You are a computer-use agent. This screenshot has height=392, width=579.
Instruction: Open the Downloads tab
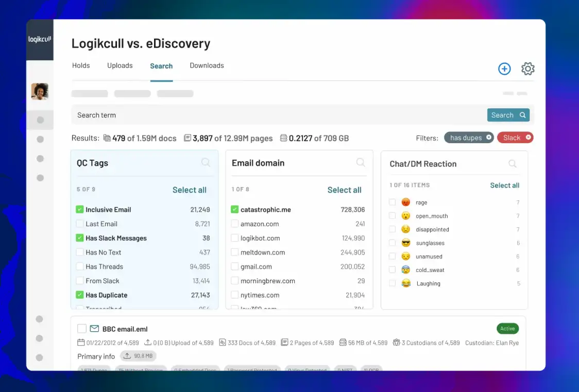coord(207,66)
